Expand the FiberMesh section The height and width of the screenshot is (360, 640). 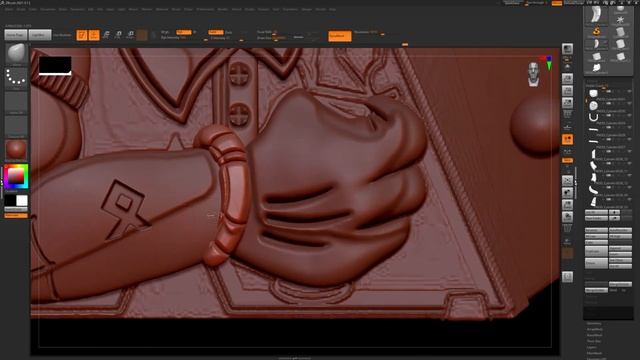(595, 353)
